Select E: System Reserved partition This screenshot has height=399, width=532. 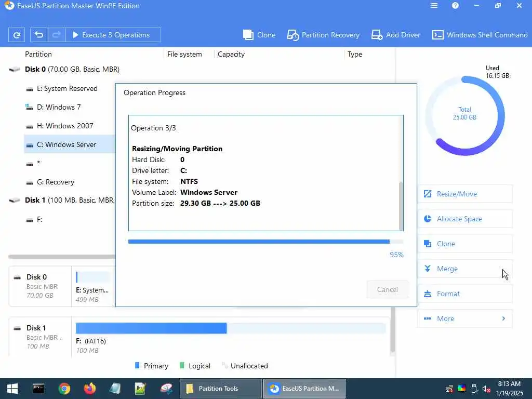pyautogui.click(x=67, y=88)
